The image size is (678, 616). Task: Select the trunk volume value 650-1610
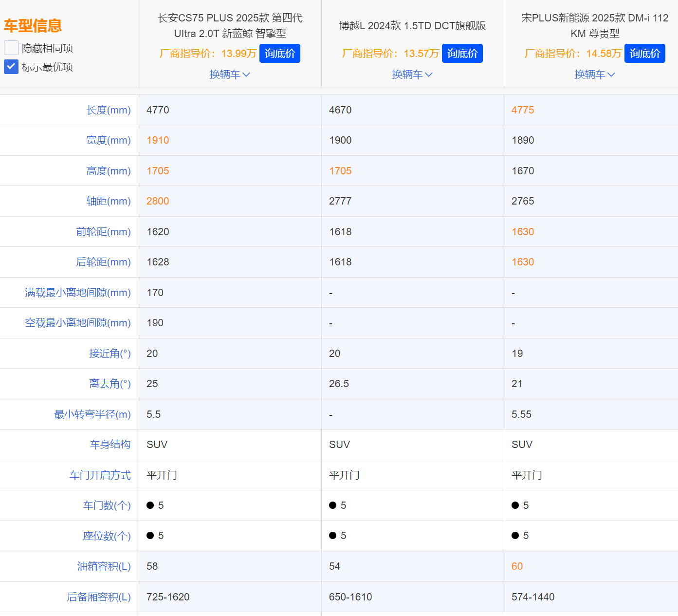coord(350,597)
